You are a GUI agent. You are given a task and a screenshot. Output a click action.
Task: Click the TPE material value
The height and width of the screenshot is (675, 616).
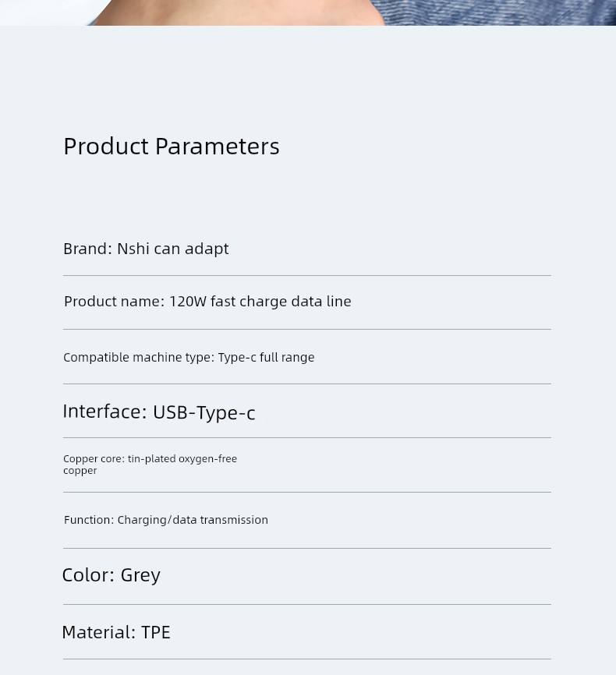click(156, 632)
